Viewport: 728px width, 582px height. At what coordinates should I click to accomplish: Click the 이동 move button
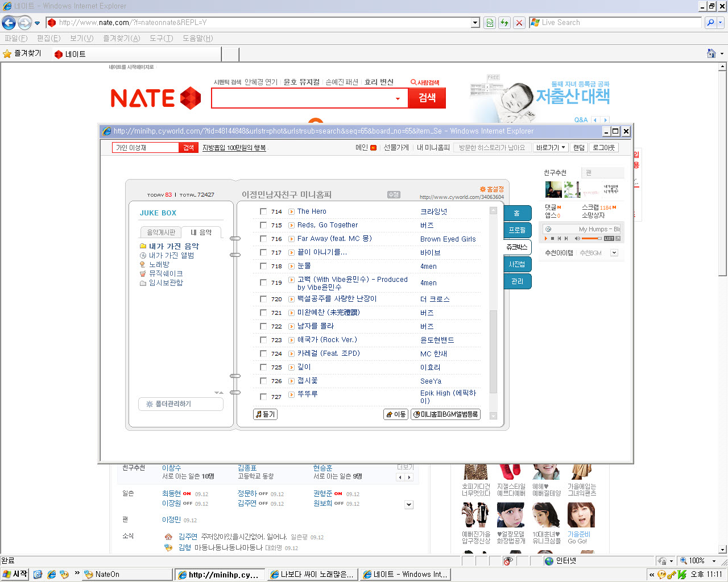click(x=396, y=414)
